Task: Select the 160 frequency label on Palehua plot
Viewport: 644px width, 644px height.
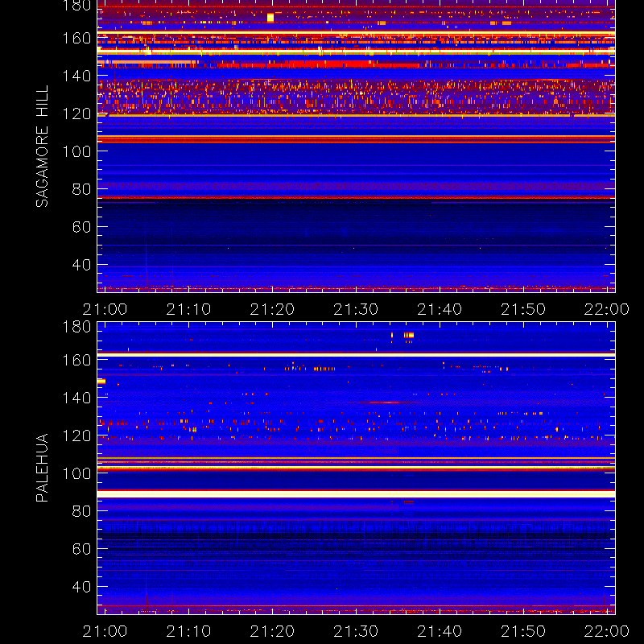Action: click(76, 360)
